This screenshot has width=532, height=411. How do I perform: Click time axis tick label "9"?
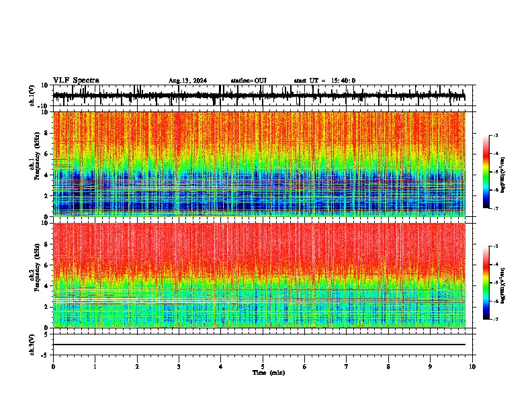click(x=430, y=367)
